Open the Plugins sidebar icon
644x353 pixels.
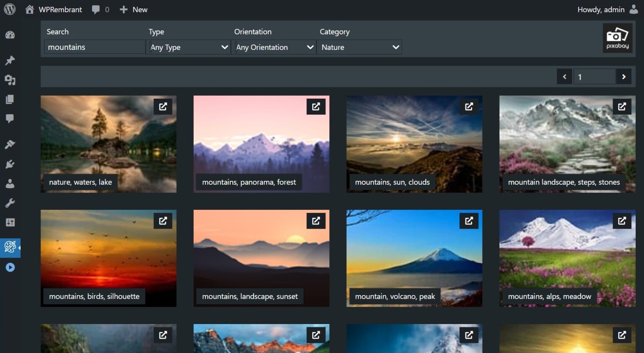[10, 164]
